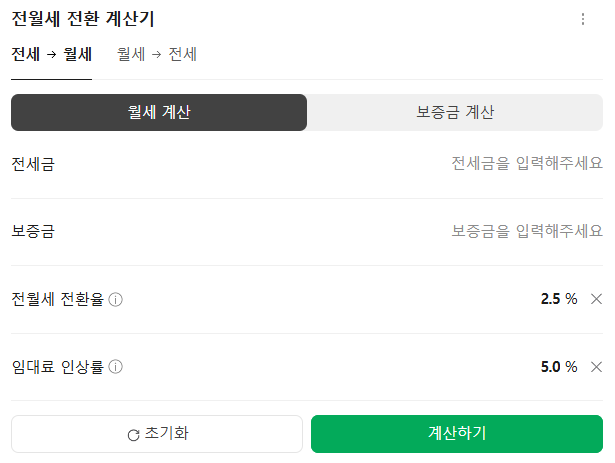Click the 전세금 row label
This screenshot has height=463, width=615.
(x=33, y=164)
